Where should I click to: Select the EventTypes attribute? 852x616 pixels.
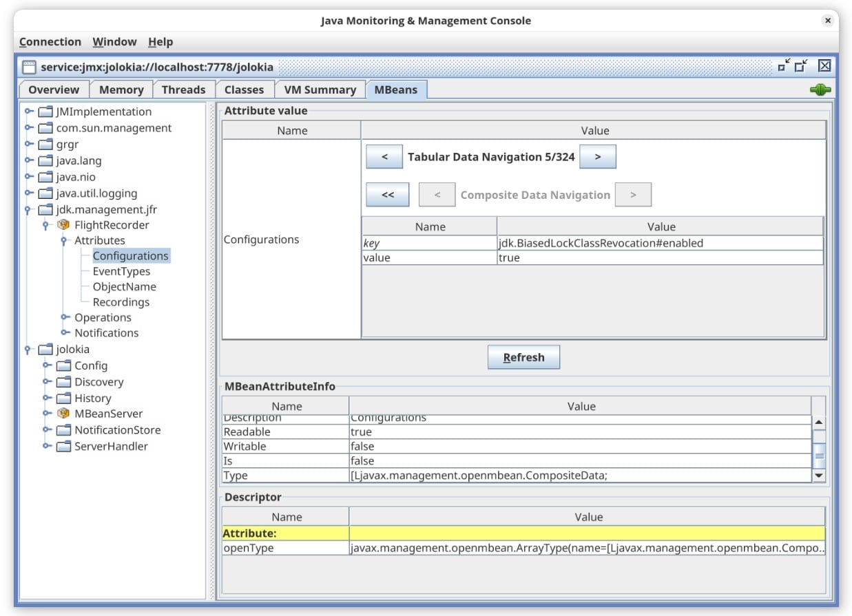click(x=121, y=271)
